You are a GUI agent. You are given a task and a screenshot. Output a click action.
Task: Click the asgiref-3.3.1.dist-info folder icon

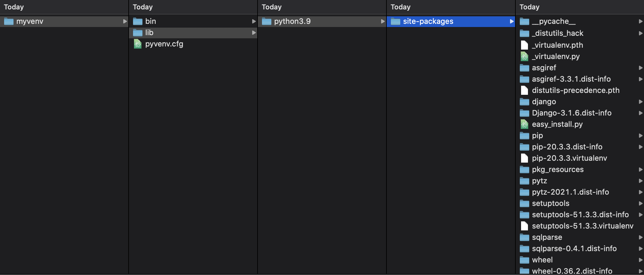(525, 79)
